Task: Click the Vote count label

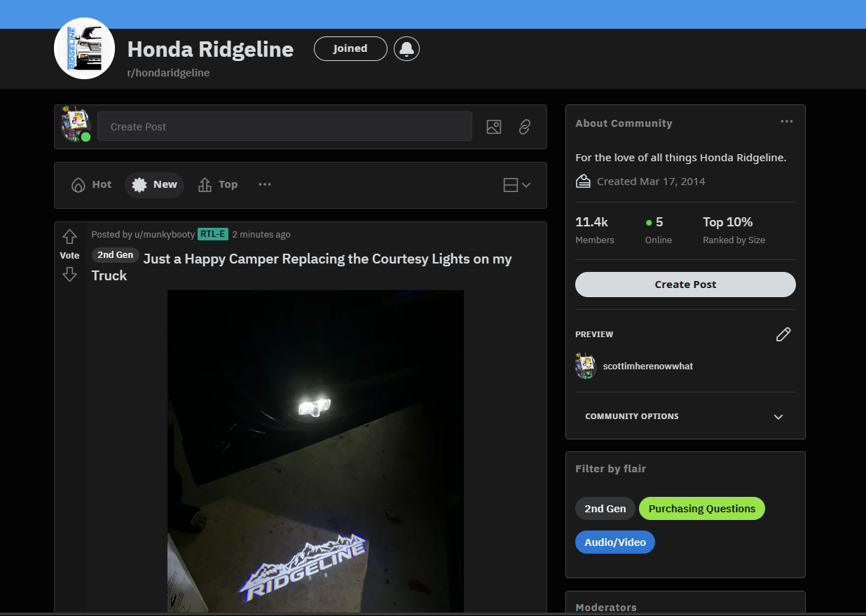Action: click(69, 256)
